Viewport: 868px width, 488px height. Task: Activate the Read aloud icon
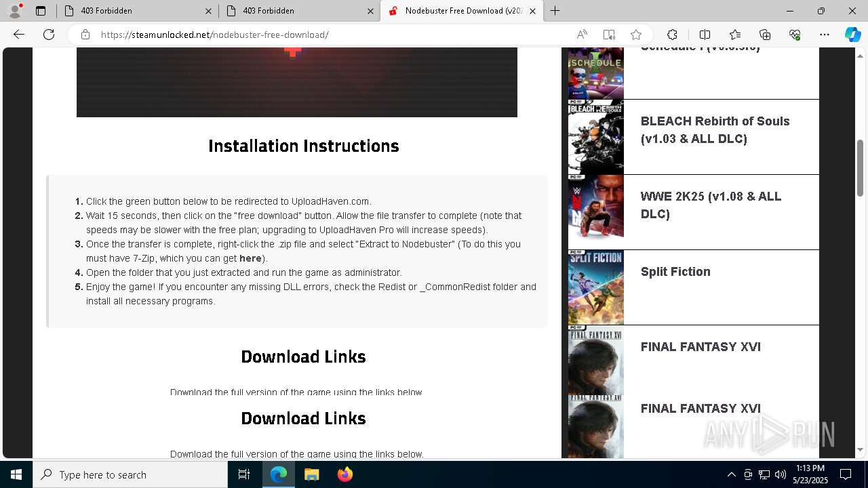click(582, 35)
